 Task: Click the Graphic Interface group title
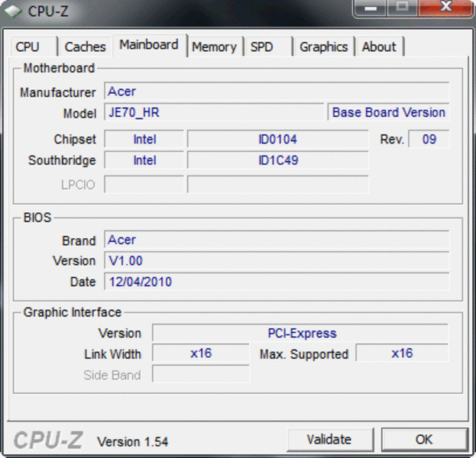[73, 312]
